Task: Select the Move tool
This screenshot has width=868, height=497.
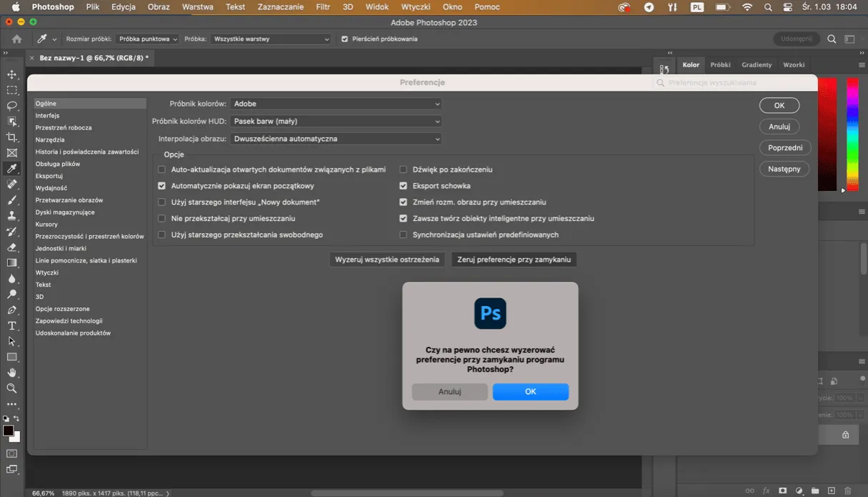Action: pos(11,74)
